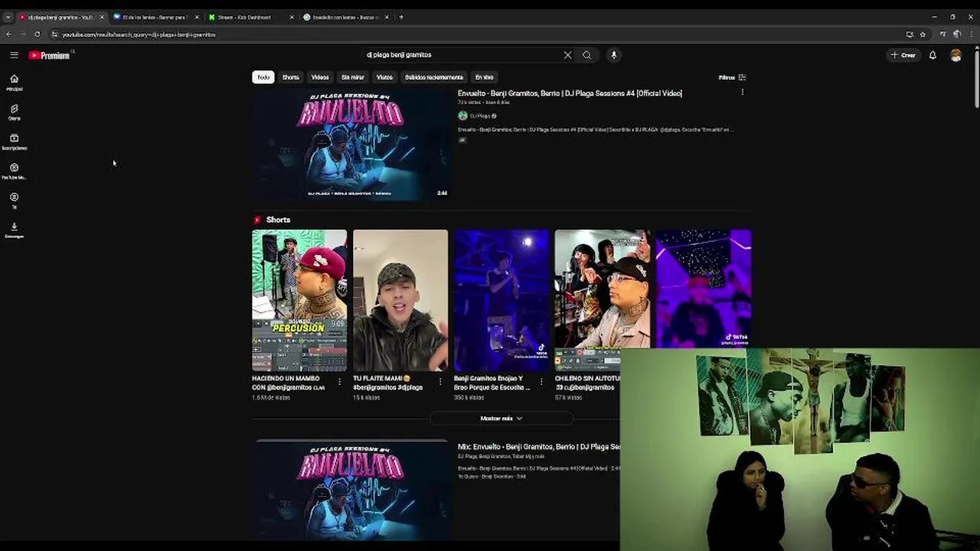Viewport: 980px width, 551px height.
Task: Open options for Benji Gramitos Enojao short
Action: tap(541, 381)
